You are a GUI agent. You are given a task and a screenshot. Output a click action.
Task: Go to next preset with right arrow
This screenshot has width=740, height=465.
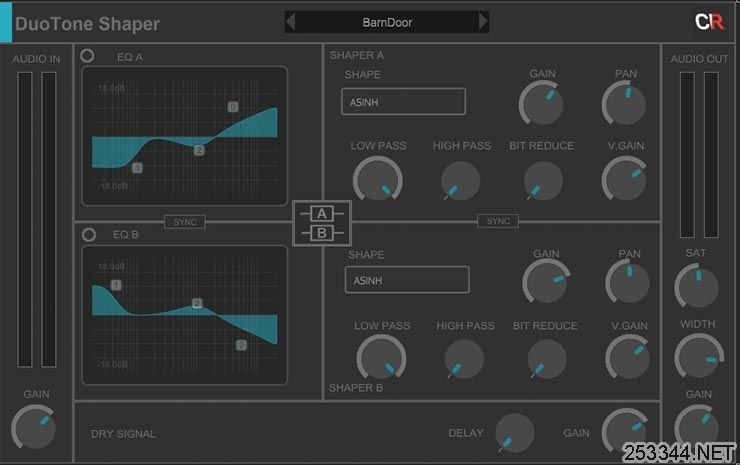tap(483, 22)
